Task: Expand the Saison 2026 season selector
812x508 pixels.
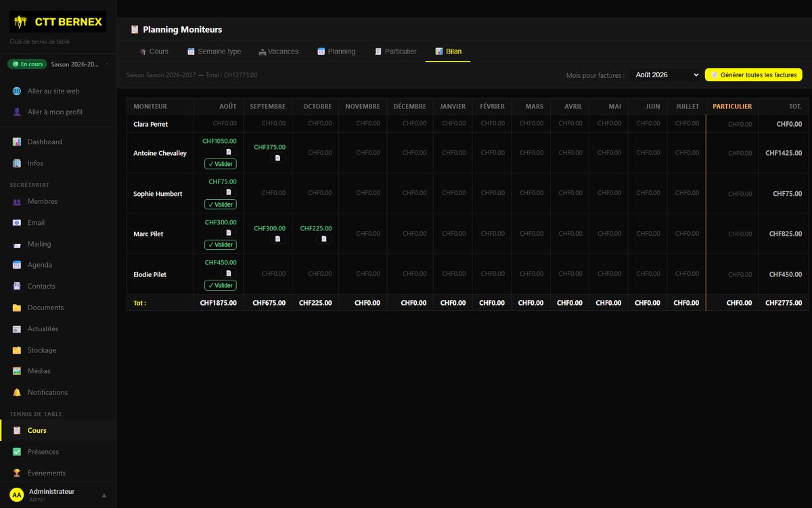Action: pos(80,64)
